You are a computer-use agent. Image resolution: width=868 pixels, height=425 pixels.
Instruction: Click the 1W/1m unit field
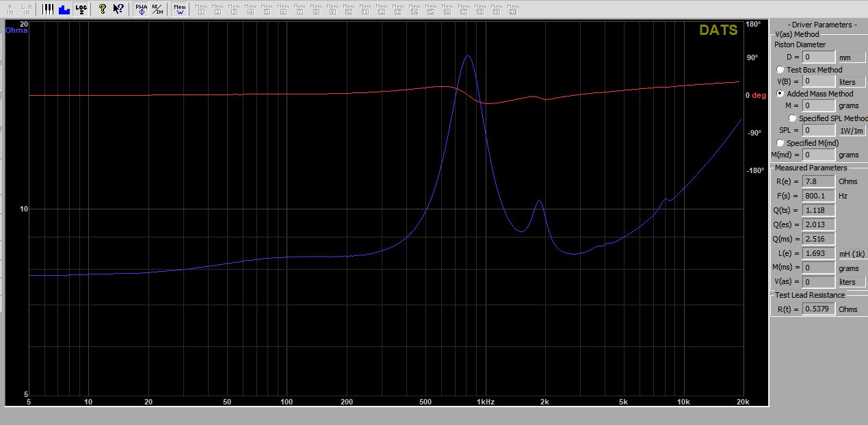coord(852,130)
